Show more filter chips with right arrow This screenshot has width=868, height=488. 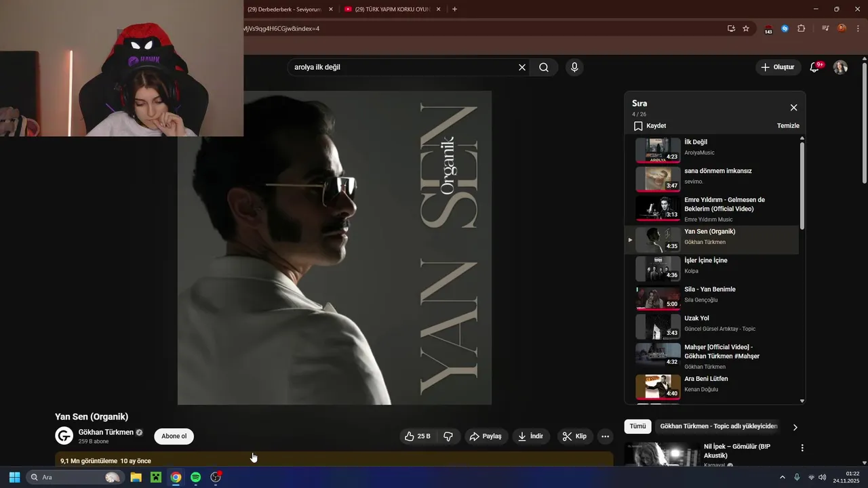(795, 427)
